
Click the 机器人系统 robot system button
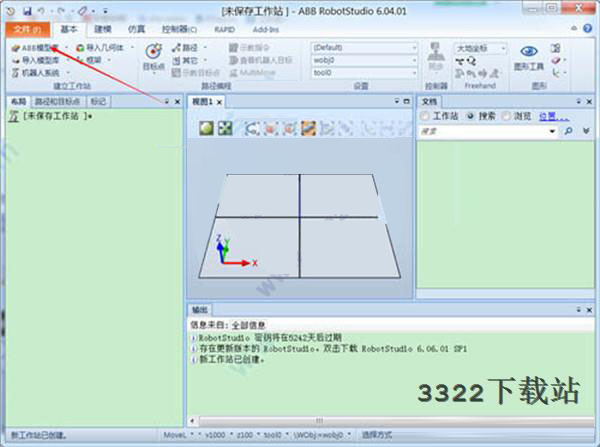tap(36, 73)
